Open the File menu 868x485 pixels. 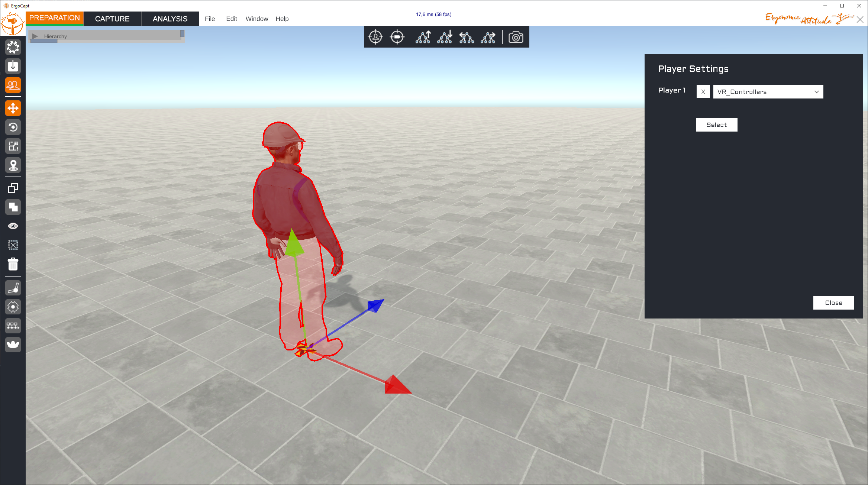[210, 19]
